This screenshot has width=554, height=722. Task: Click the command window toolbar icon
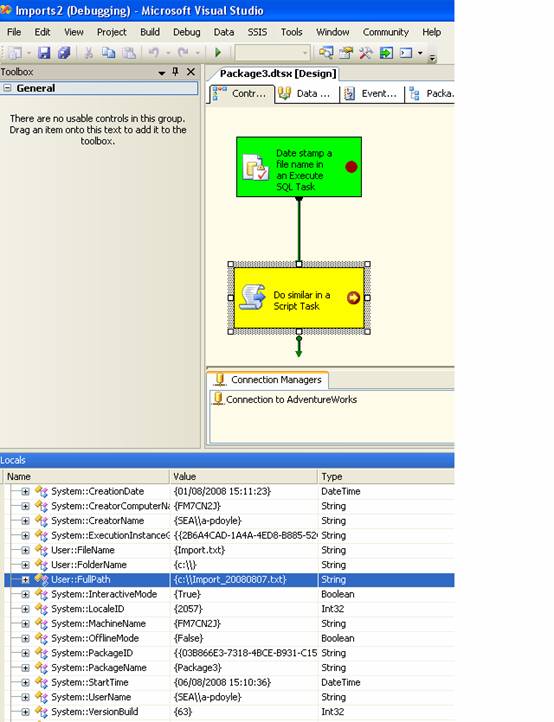tap(406, 53)
